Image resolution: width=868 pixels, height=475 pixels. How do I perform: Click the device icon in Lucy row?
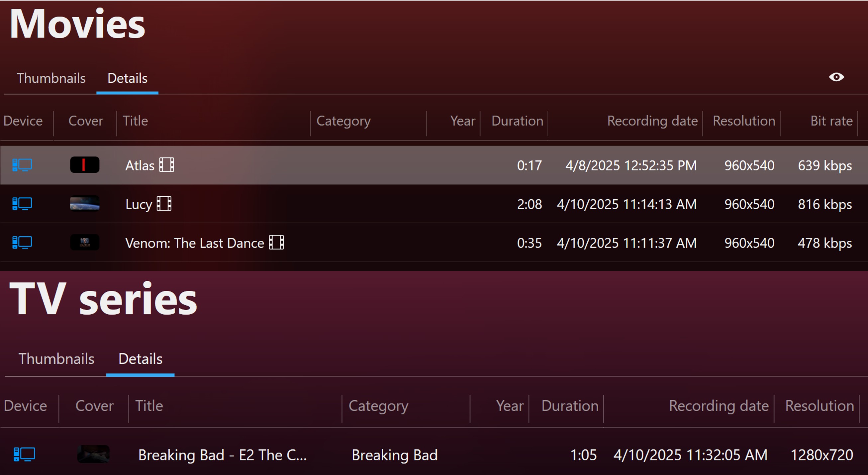click(22, 204)
